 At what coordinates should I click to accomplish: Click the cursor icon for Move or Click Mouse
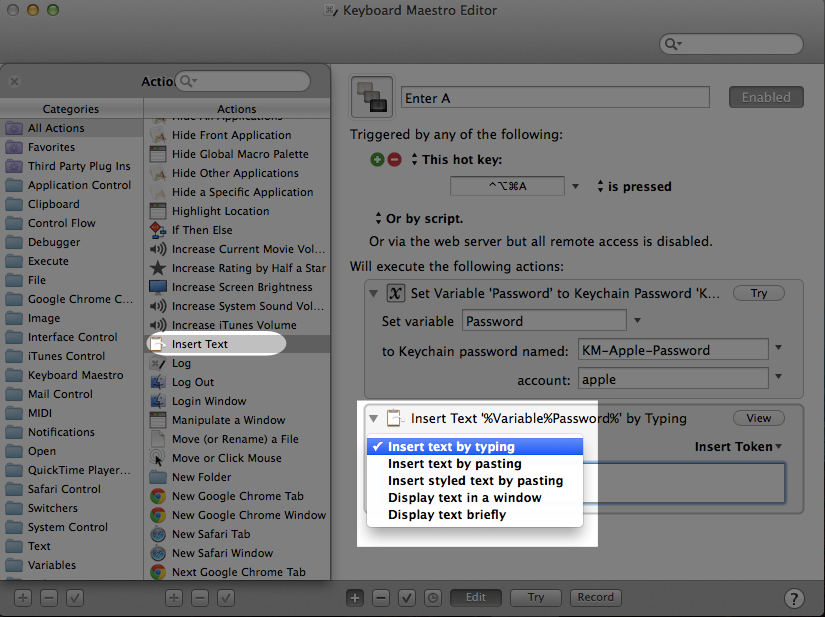[158, 458]
